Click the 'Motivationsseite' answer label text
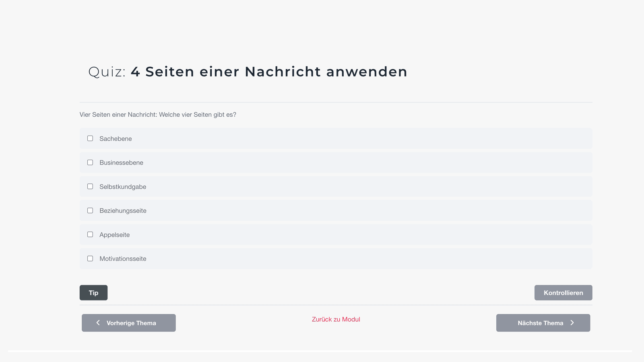 pyautogui.click(x=123, y=259)
